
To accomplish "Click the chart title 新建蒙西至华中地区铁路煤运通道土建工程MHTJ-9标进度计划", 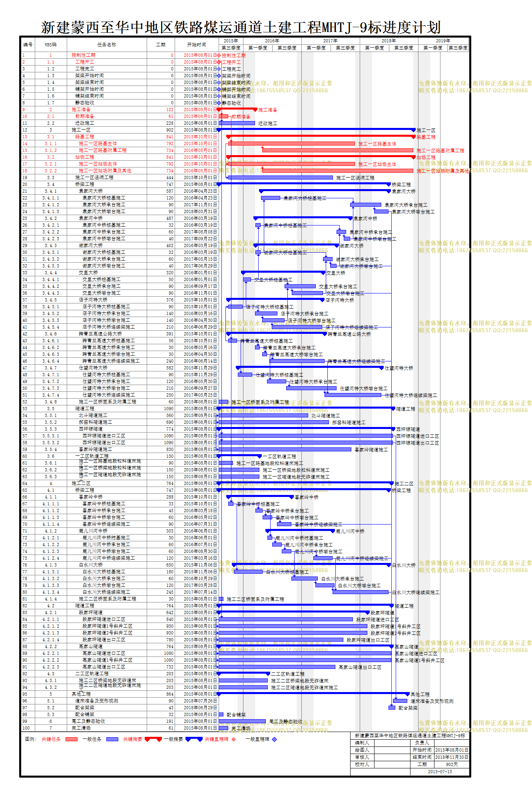I will (x=241, y=28).
